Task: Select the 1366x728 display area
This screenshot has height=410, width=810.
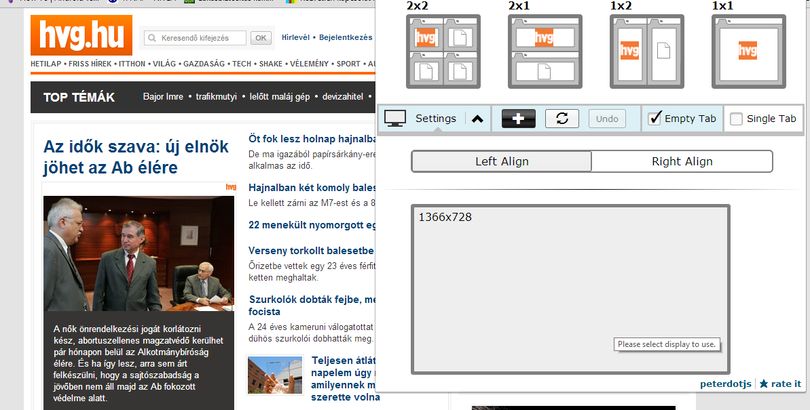Action: tap(571, 289)
